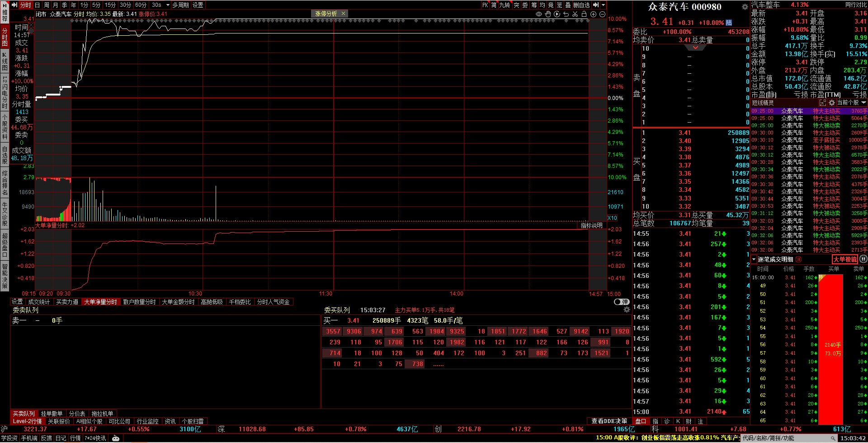Screen dimensions: 868x443
Task: Click the 学投资 status bar link
Action: [x=9, y=438]
